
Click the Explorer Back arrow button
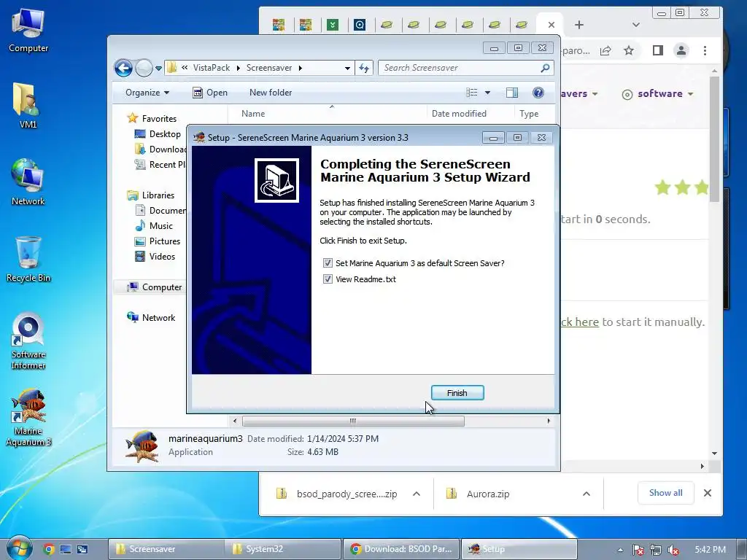pyautogui.click(x=123, y=68)
